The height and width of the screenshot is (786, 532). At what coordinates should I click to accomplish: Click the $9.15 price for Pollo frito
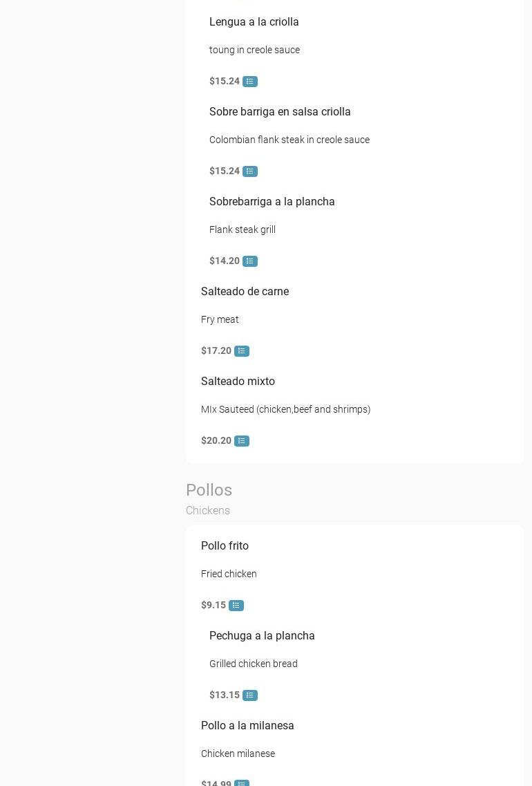coord(213,606)
